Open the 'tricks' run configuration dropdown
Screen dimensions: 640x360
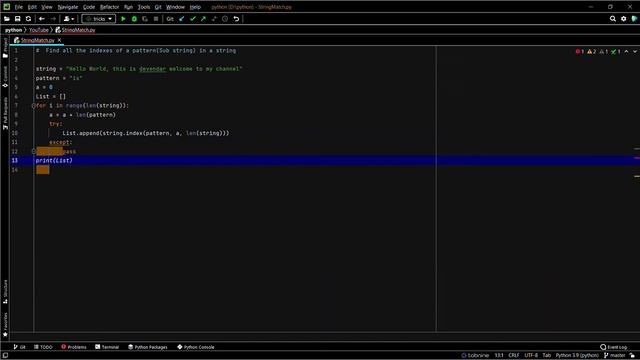tap(98, 19)
